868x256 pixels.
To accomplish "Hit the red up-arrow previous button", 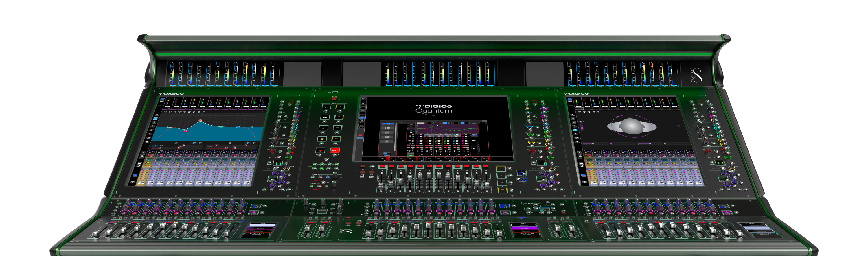I will pyautogui.click(x=348, y=219).
